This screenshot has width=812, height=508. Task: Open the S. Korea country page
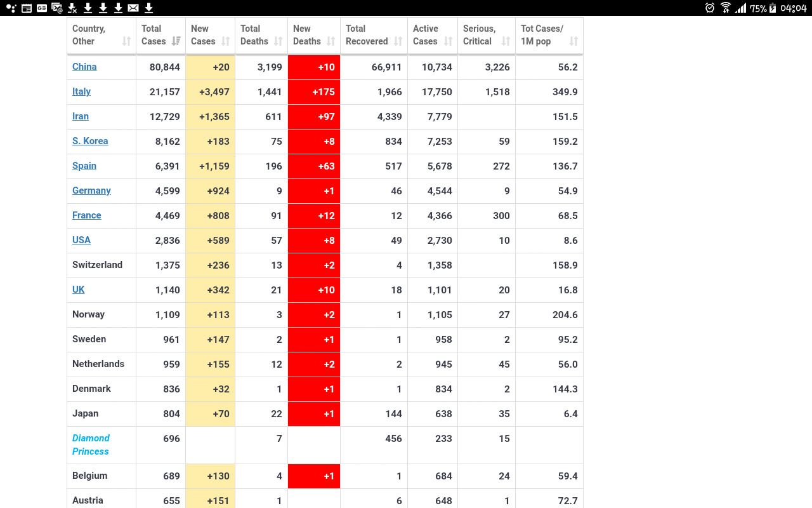(x=90, y=141)
